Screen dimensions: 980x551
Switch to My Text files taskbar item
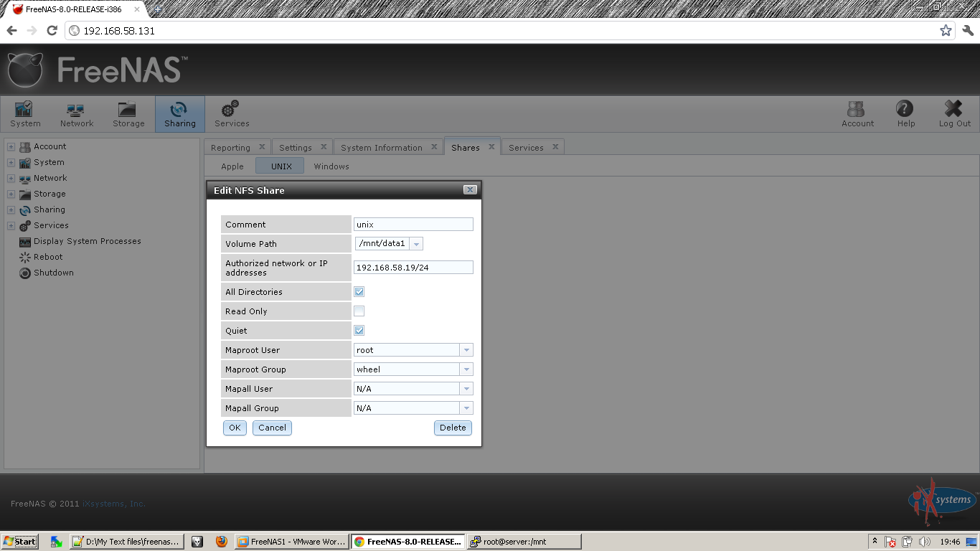click(x=127, y=542)
